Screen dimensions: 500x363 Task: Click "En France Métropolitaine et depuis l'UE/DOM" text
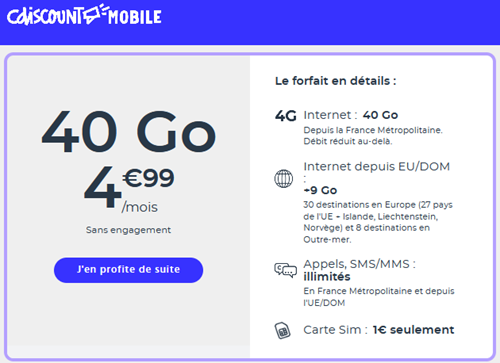pos(379,297)
